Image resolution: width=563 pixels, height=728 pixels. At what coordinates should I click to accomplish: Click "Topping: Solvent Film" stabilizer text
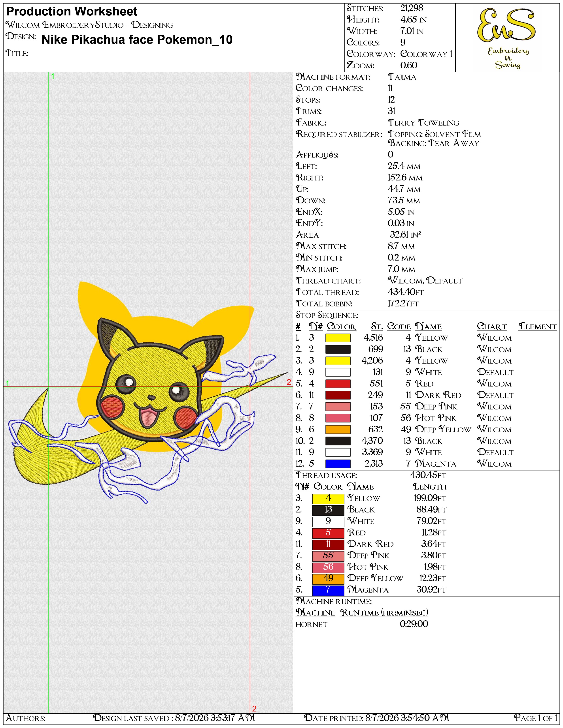pos(434,134)
